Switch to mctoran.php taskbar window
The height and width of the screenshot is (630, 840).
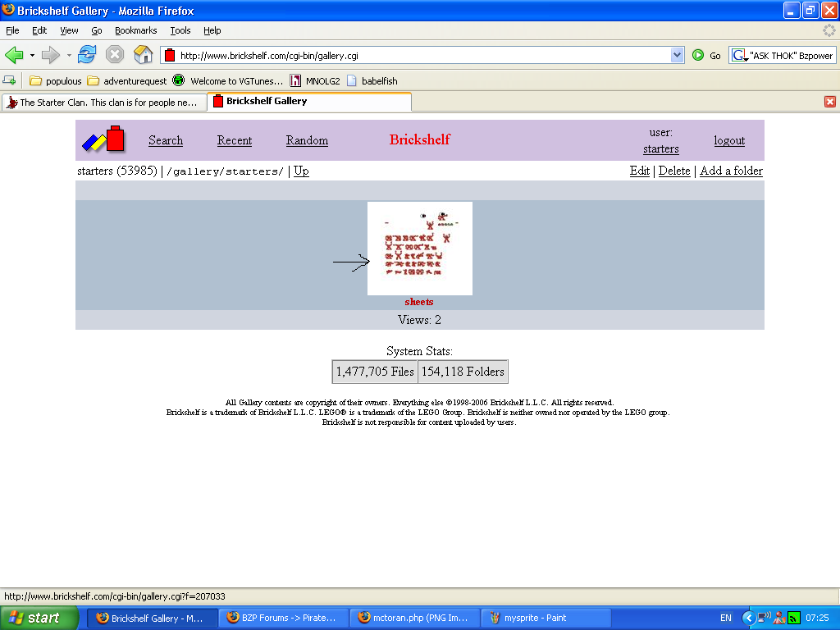coord(415,619)
